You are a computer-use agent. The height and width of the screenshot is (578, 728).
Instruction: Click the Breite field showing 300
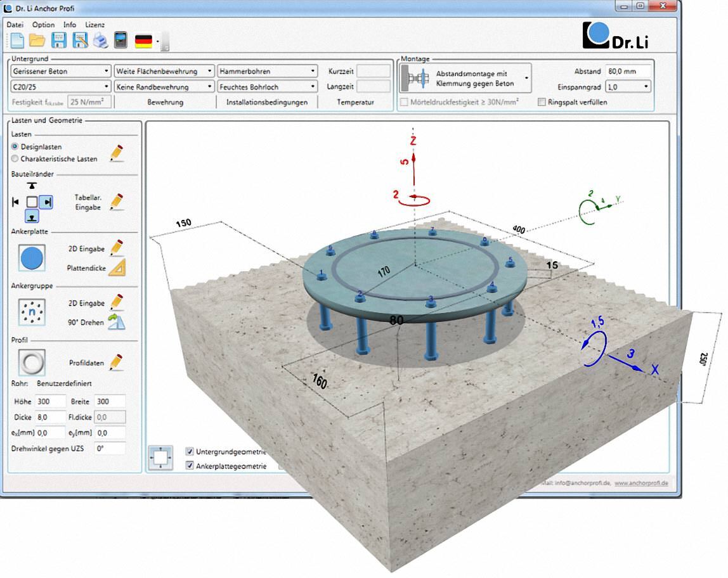pyautogui.click(x=110, y=401)
